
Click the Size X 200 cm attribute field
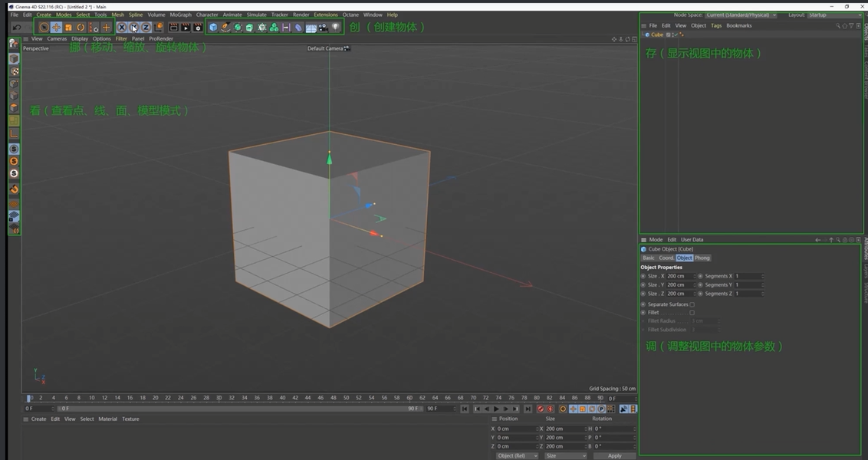click(680, 276)
